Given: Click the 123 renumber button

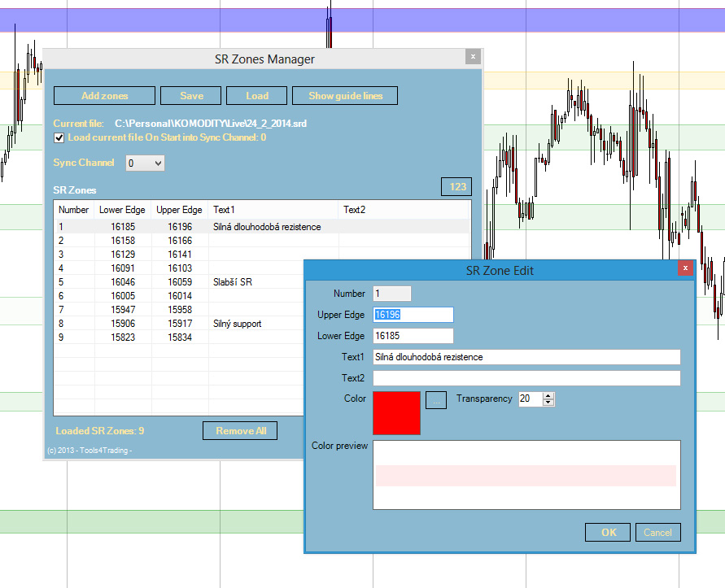Looking at the screenshot, I should 456,187.
